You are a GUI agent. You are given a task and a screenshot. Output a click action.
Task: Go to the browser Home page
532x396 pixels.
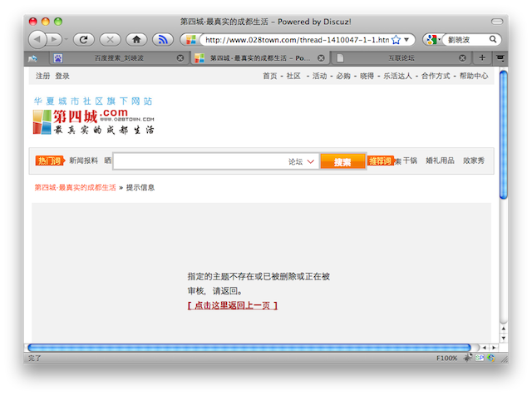coord(136,39)
